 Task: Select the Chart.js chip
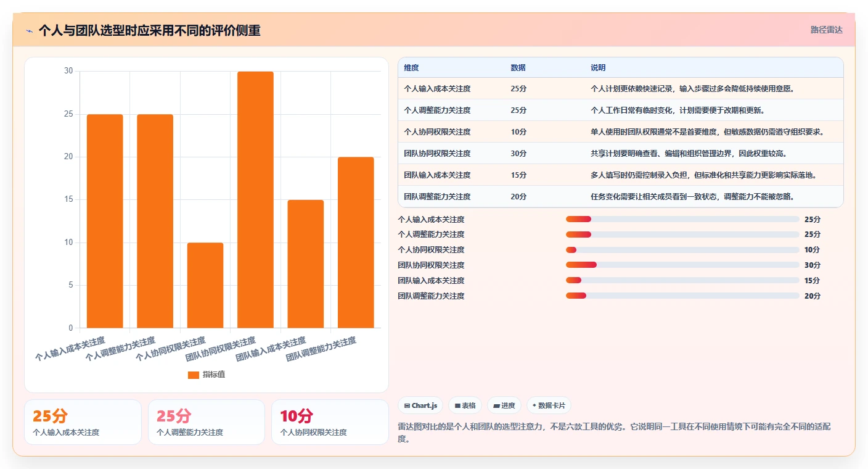[420, 405]
